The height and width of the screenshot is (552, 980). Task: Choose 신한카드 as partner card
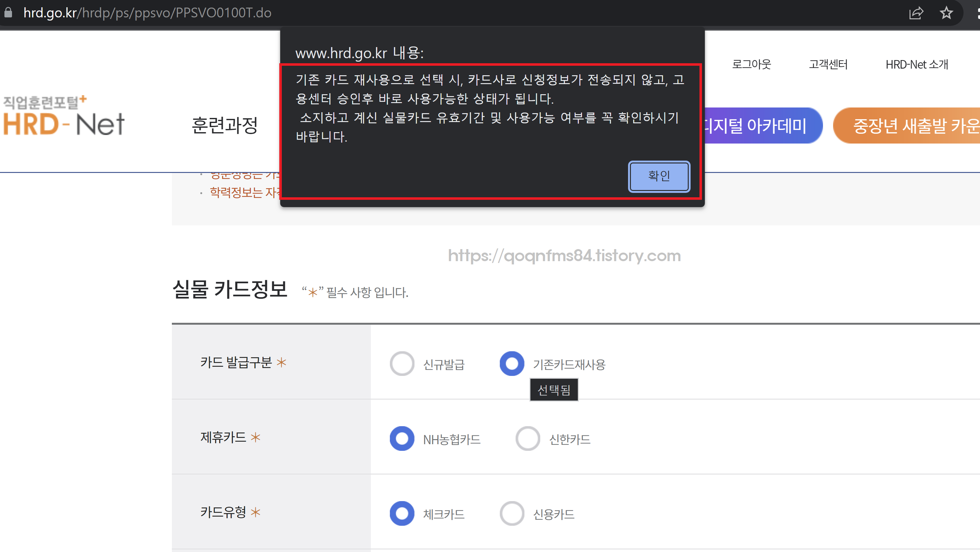pos(528,439)
